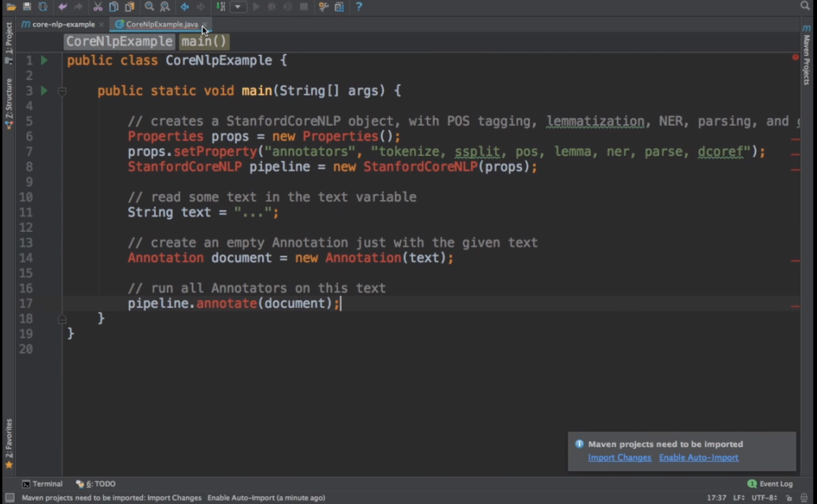Click the red Properties class on line 6
Screen dimensions: 817x504
[x=166, y=136]
